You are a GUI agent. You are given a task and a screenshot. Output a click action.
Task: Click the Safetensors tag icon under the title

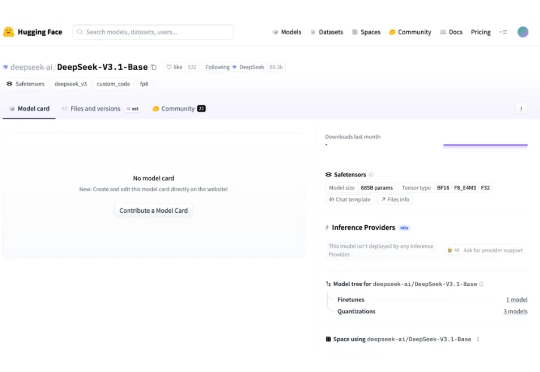[x=9, y=84]
